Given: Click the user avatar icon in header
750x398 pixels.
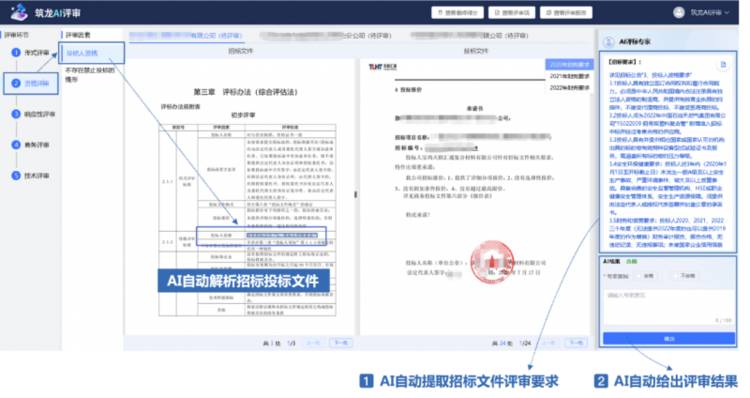Looking at the screenshot, I should tap(679, 12).
